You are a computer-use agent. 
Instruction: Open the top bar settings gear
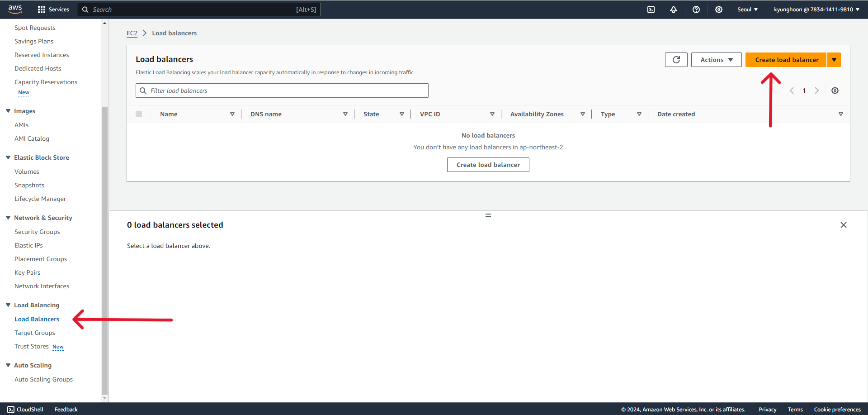point(719,10)
